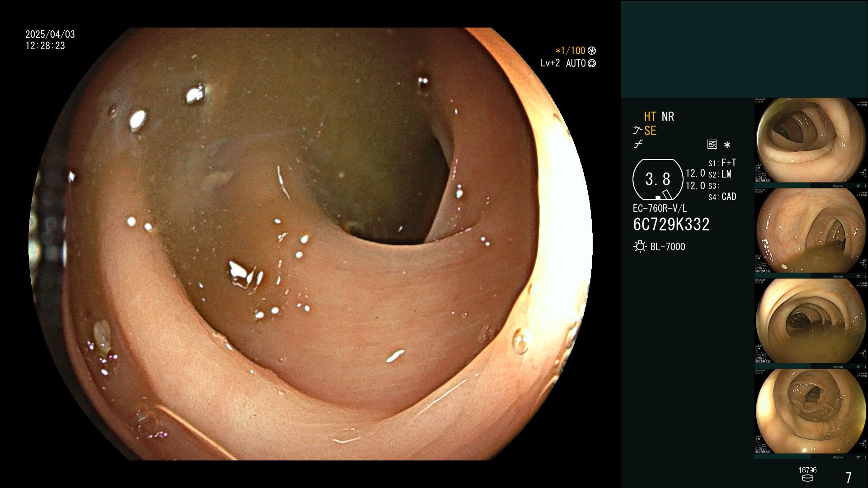Image resolution: width=868 pixels, height=488 pixels.
Task: Open the thumbnail numbered 5 showing green fluid
Action: click(811, 231)
